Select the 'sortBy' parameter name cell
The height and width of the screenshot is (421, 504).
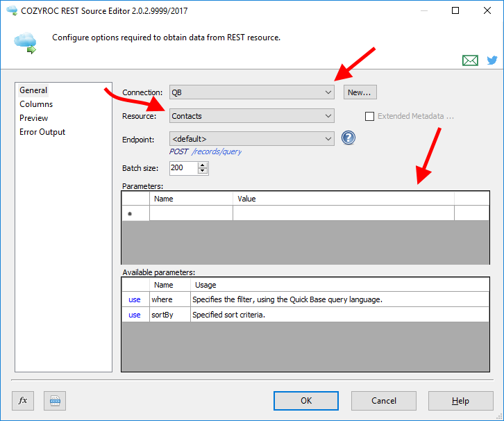(170, 315)
